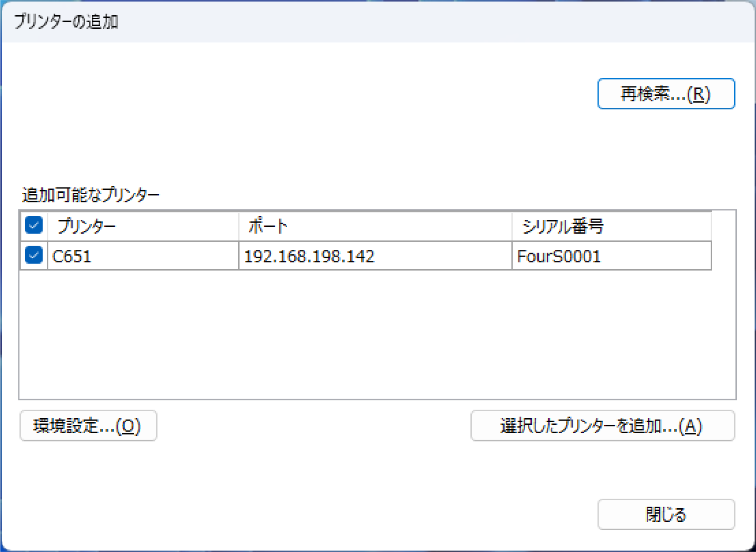Click empty area below the C651 row
This screenshot has width=756, height=552.
click(350, 332)
